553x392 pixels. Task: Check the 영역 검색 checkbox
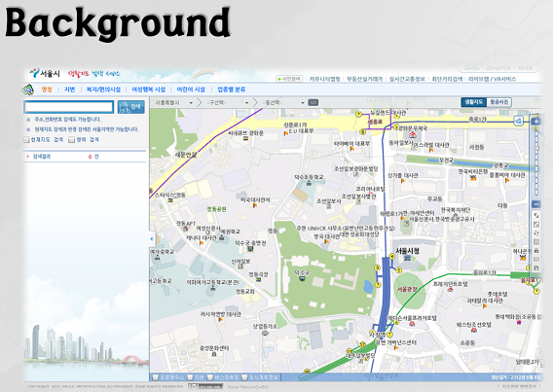click(x=72, y=140)
